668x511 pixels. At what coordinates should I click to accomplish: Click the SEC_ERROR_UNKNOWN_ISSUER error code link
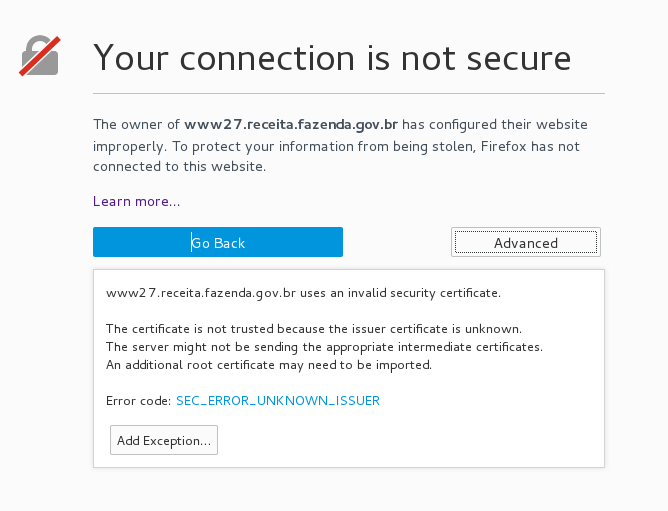click(278, 401)
